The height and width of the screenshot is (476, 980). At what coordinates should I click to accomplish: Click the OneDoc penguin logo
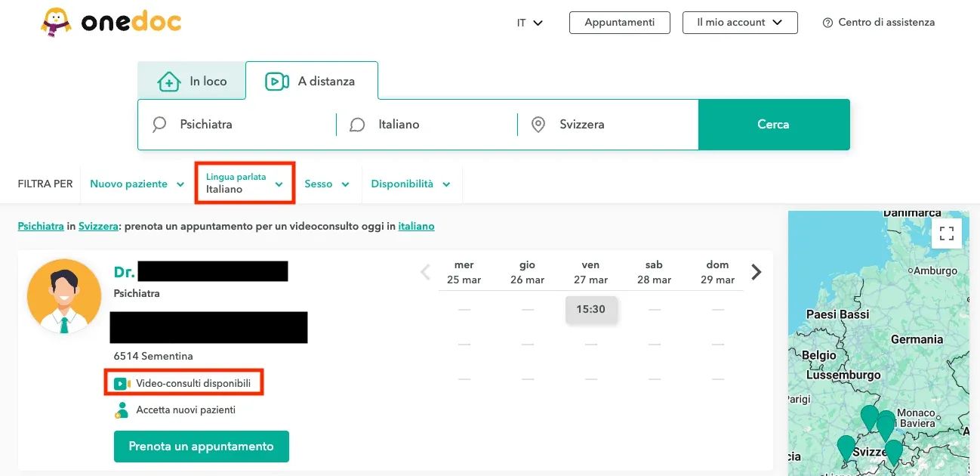click(111, 23)
